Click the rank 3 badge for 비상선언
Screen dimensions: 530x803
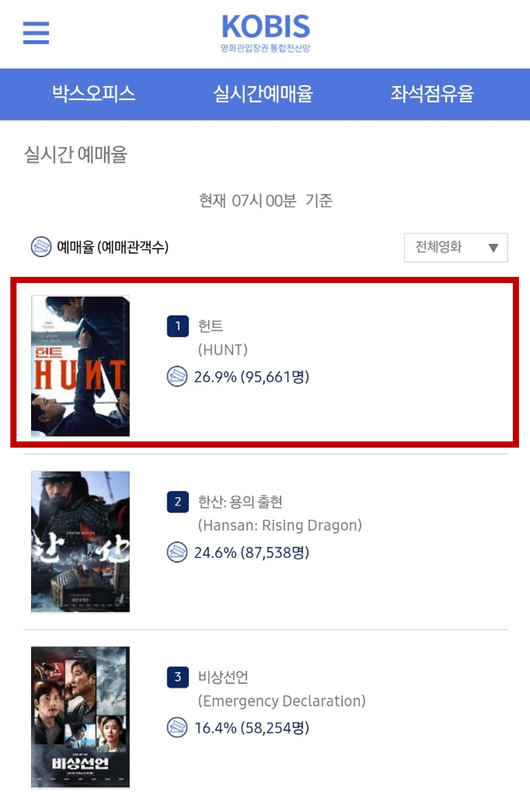(x=178, y=677)
